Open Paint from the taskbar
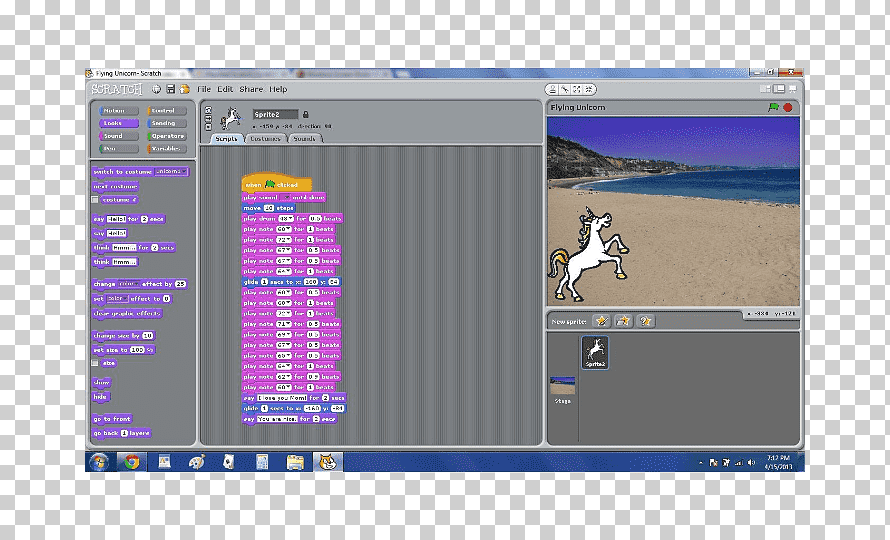Image resolution: width=890 pixels, height=540 pixels. [x=196, y=462]
